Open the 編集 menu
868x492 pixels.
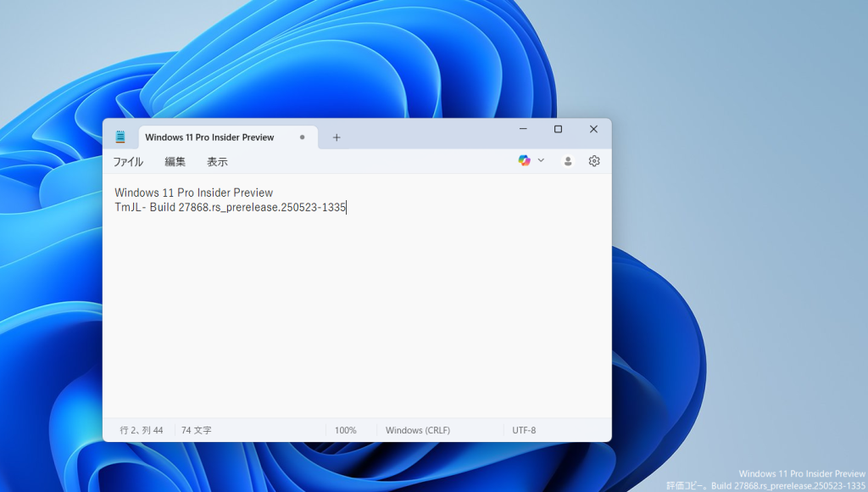click(175, 162)
